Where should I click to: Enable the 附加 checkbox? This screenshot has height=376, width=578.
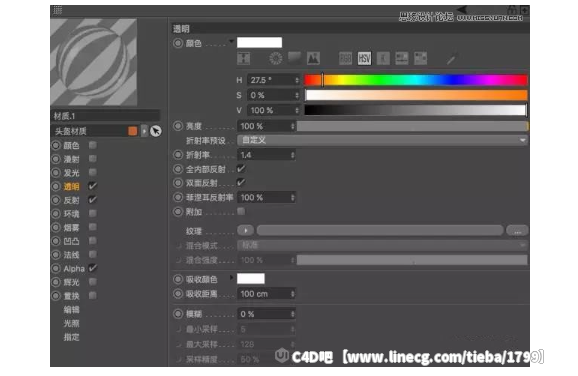pyautogui.click(x=241, y=211)
